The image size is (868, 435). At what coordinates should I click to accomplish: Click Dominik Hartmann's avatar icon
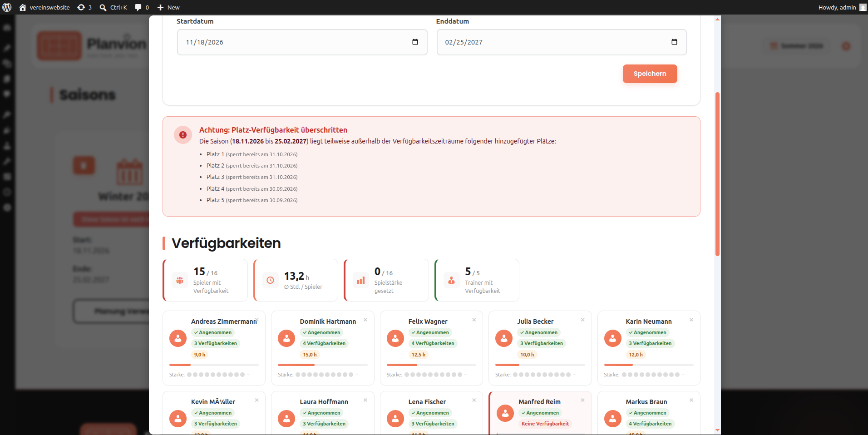(286, 338)
